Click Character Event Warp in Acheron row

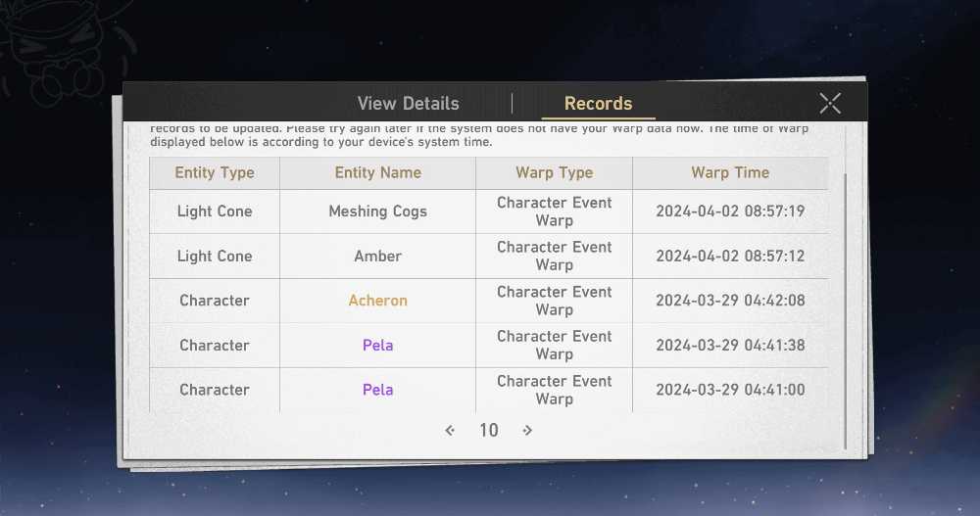coord(555,301)
